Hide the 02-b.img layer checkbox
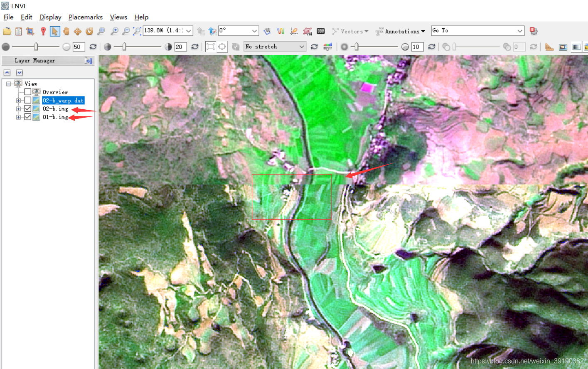The height and width of the screenshot is (369, 588). [28, 108]
